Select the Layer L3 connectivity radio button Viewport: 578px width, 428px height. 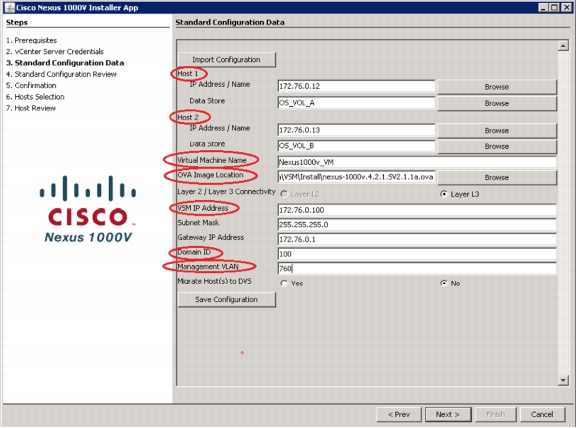point(444,194)
